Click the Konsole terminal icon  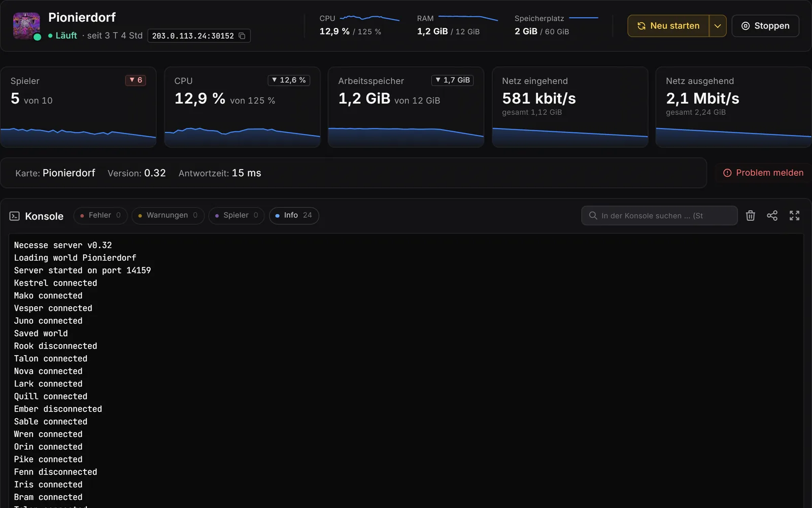[15, 216]
